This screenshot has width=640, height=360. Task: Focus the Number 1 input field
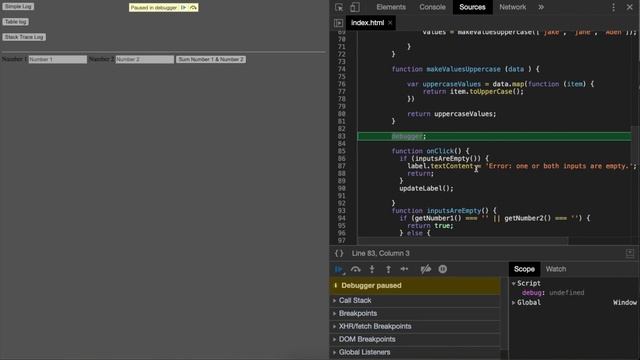click(58, 60)
